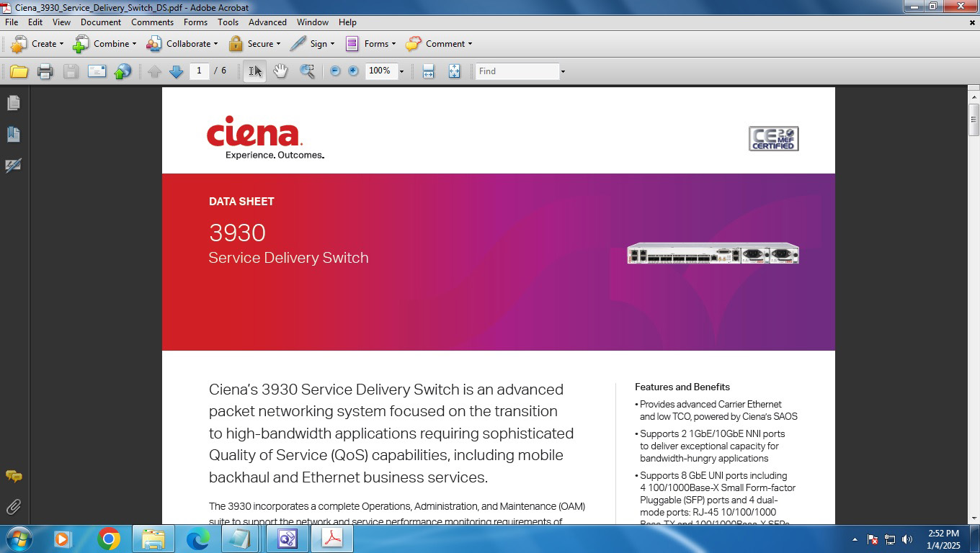Click inside the Find search box
The height and width of the screenshot is (553, 980).
point(517,71)
